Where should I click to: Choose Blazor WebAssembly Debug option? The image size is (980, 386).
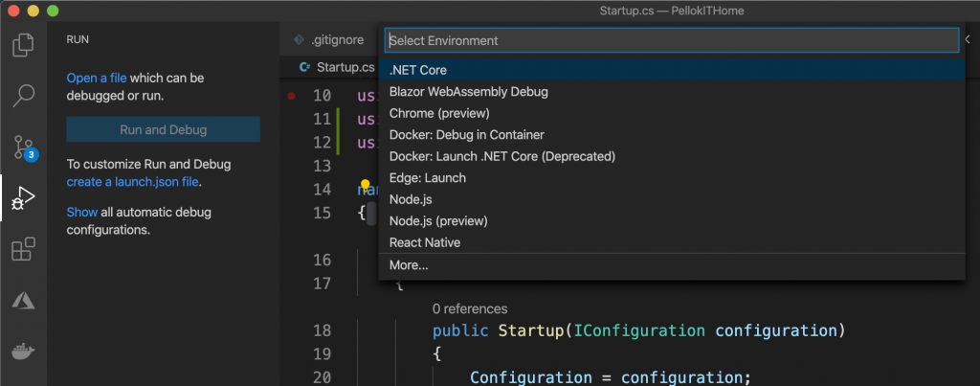(468, 92)
